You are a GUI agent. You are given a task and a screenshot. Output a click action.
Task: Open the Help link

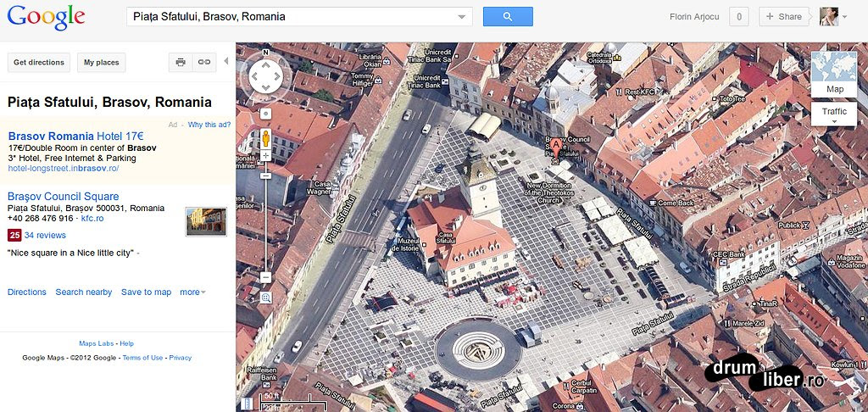click(127, 343)
